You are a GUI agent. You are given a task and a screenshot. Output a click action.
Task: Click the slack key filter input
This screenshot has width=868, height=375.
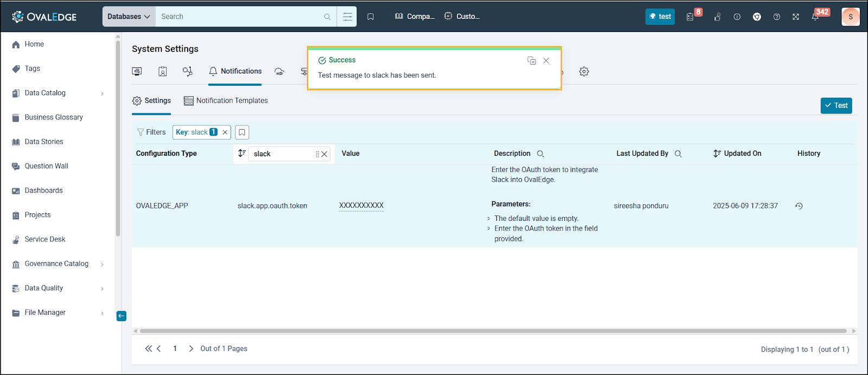point(282,154)
